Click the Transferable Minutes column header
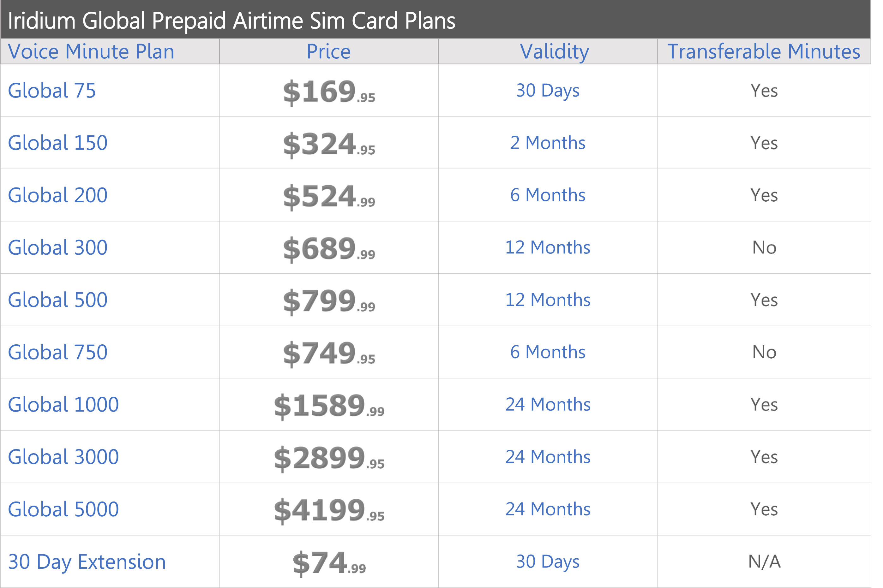This screenshot has width=883, height=588. click(764, 51)
